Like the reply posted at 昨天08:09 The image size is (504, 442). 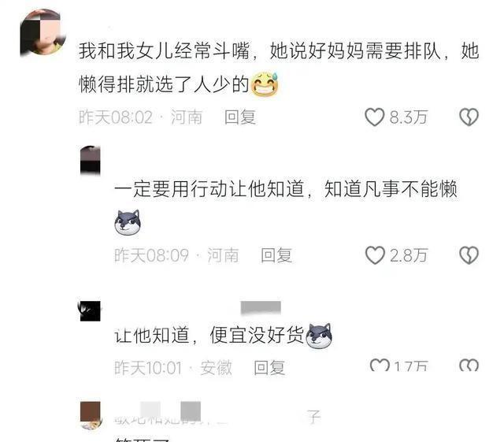tap(375, 255)
